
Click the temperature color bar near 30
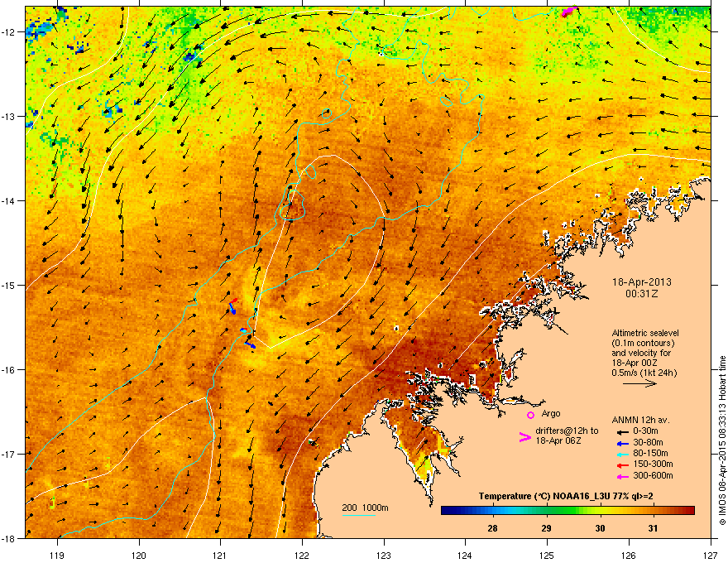click(600, 510)
